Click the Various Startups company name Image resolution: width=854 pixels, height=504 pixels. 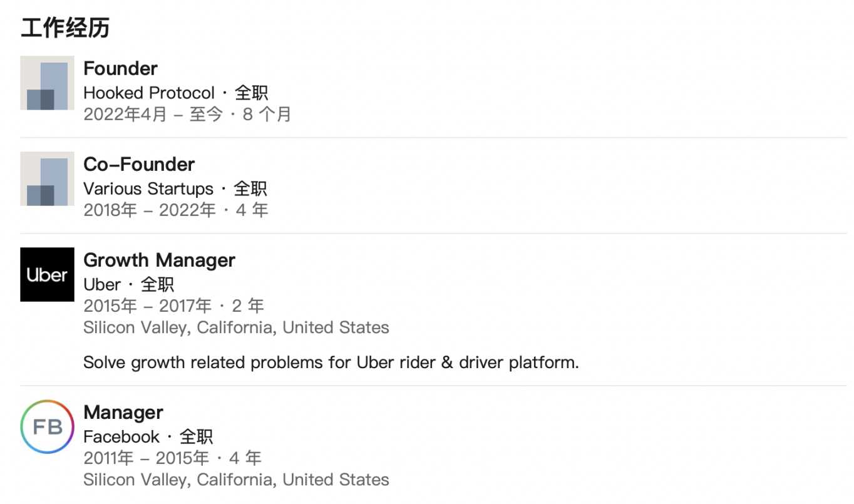pos(148,188)
